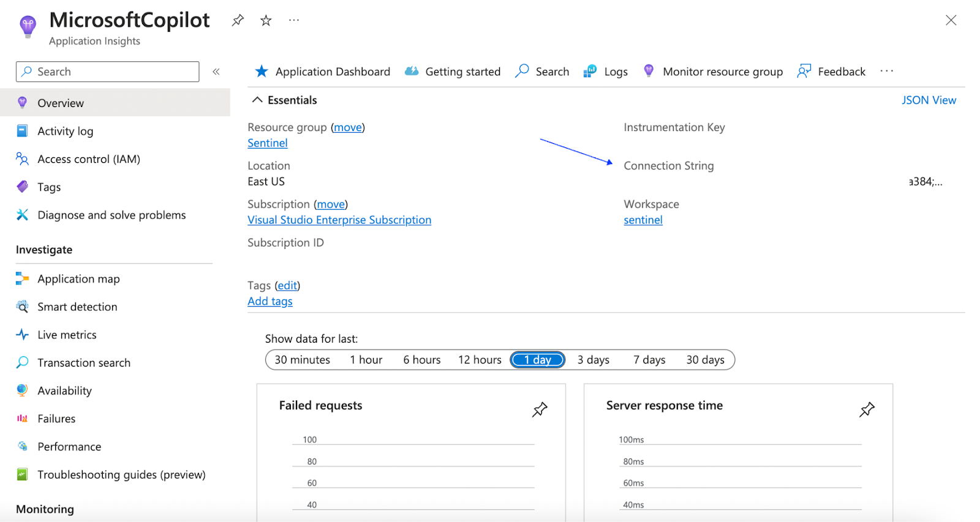Click the Smart detection icon
Viewport: 980px width, 522px height.
23,307
